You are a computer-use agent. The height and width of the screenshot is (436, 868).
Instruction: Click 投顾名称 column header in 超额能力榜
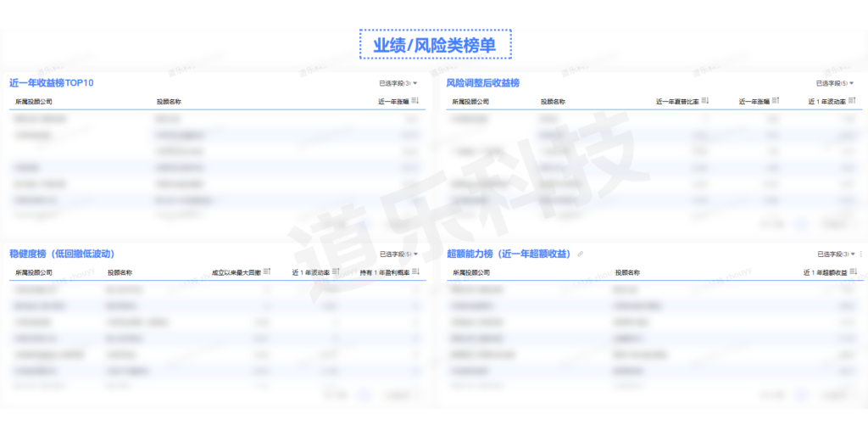[627, 273]
